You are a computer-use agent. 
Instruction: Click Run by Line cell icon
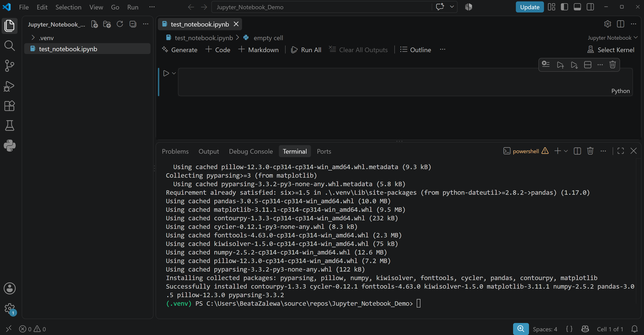click(546, 65)
